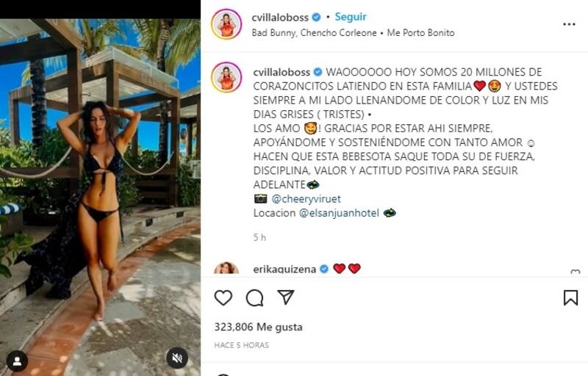Open the three-dot more options menu

pos(569,24)
